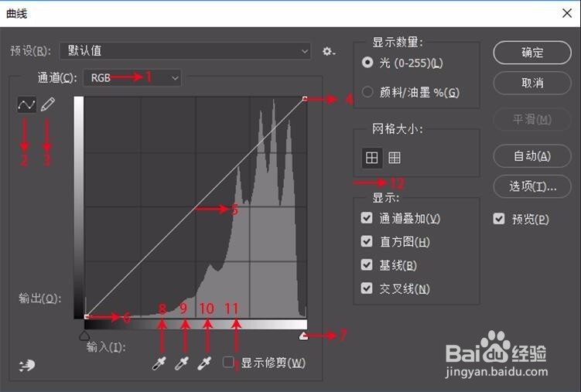
Task: Open 选项 dialog button
Action: 532,186
